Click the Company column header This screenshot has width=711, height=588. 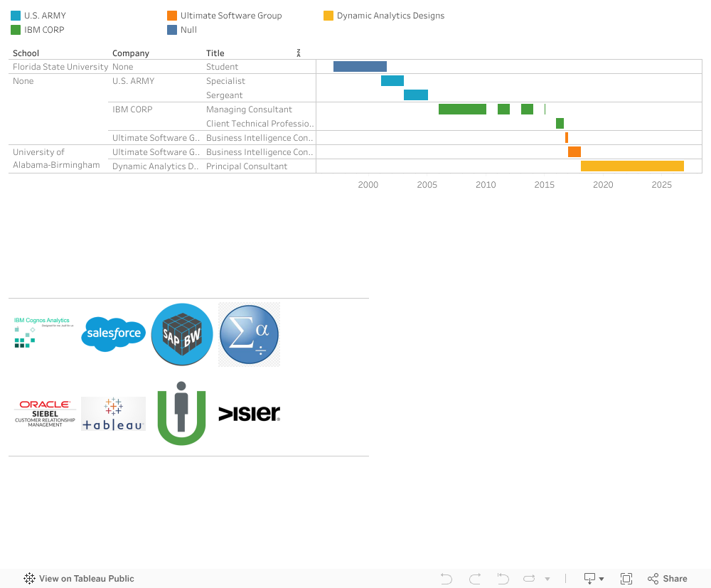(131, 53)
